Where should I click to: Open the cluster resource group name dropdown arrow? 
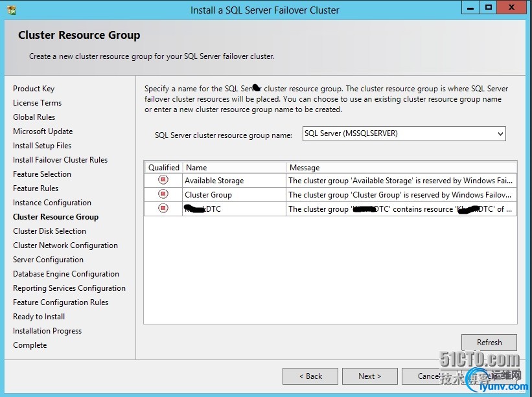pos(500,134)
